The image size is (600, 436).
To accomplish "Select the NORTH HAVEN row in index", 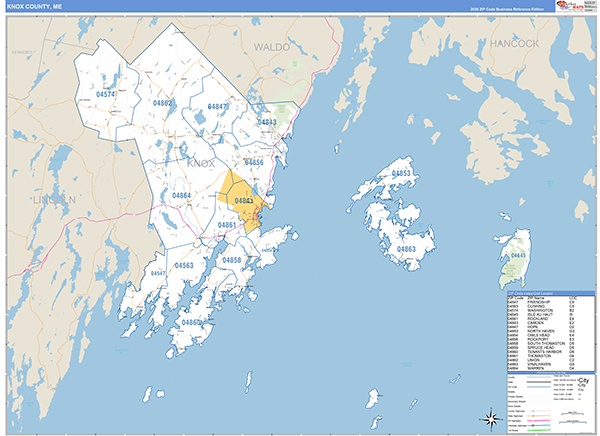I will (x=541, y=331).
